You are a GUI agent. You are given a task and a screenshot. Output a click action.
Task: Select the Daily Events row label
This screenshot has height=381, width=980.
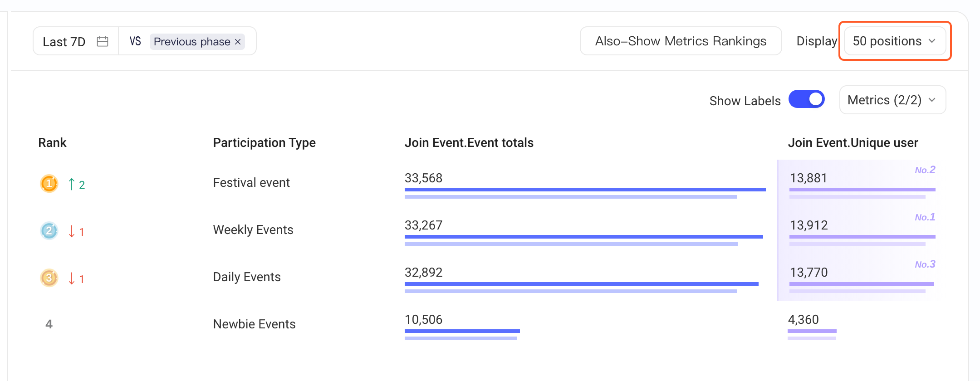247,277
